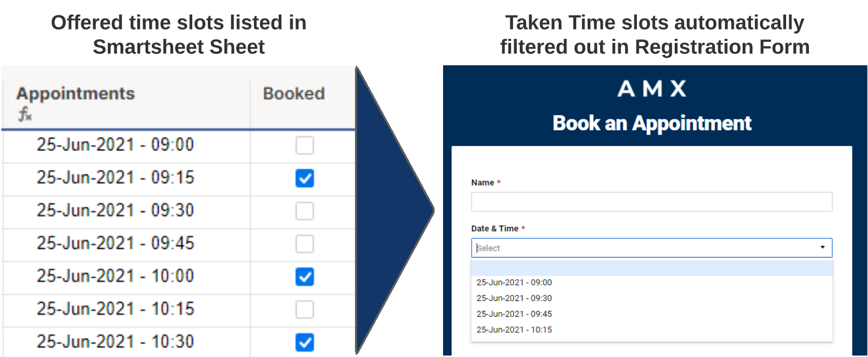Select the Booked column header
868x357 pixels.
point(294,94)
